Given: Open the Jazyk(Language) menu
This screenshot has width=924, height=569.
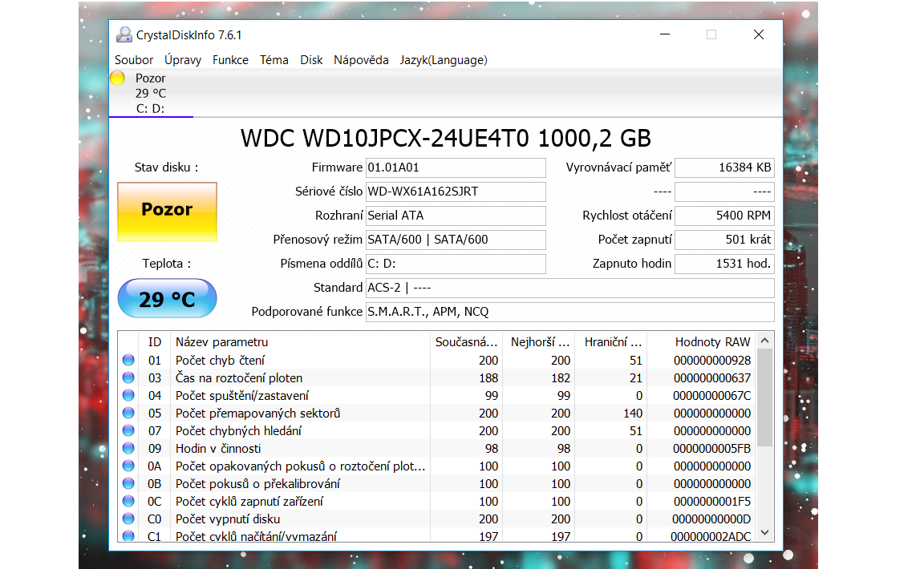Looking at the screenshot, I should click(444, 60).
